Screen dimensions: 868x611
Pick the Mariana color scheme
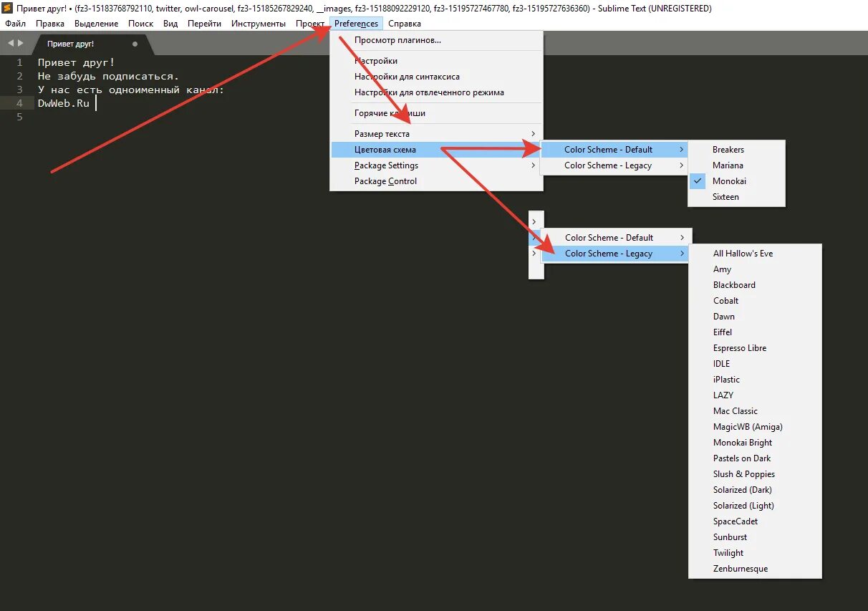(x=736, y=165)
